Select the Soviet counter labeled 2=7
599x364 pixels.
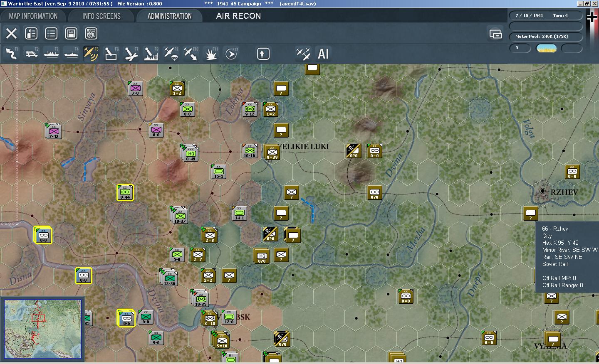point(198,255)
